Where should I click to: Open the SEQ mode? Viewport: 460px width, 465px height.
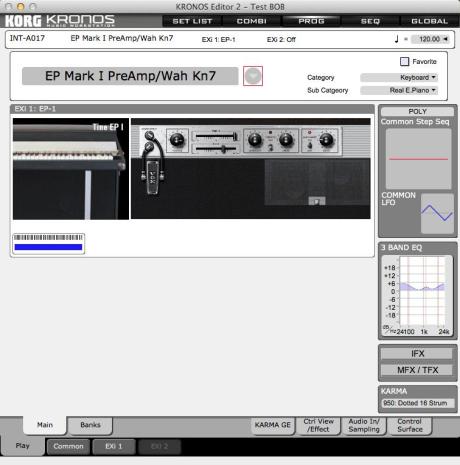pos(370,21)
